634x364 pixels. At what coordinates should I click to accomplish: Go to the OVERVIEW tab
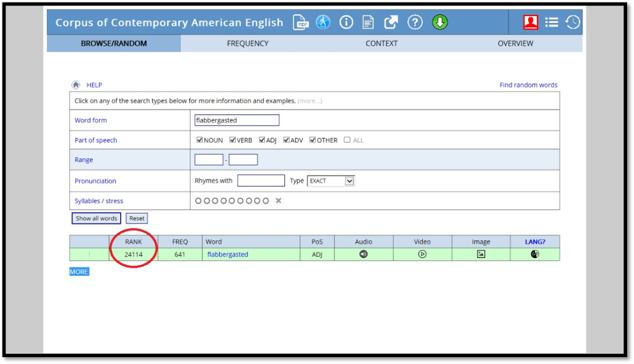(x=515, y=43)
